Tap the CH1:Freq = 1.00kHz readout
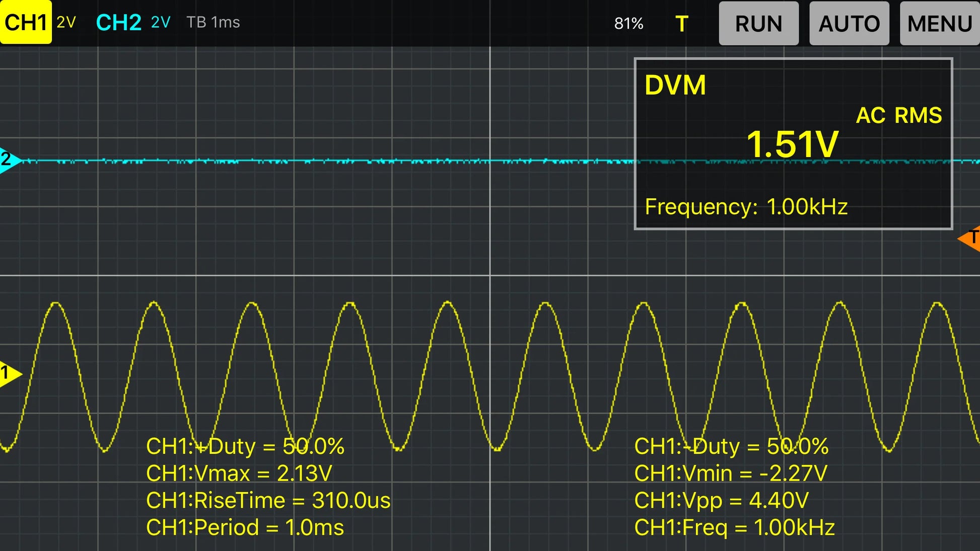The height and width of the screenshot is (551, 980). coord(734,527)
